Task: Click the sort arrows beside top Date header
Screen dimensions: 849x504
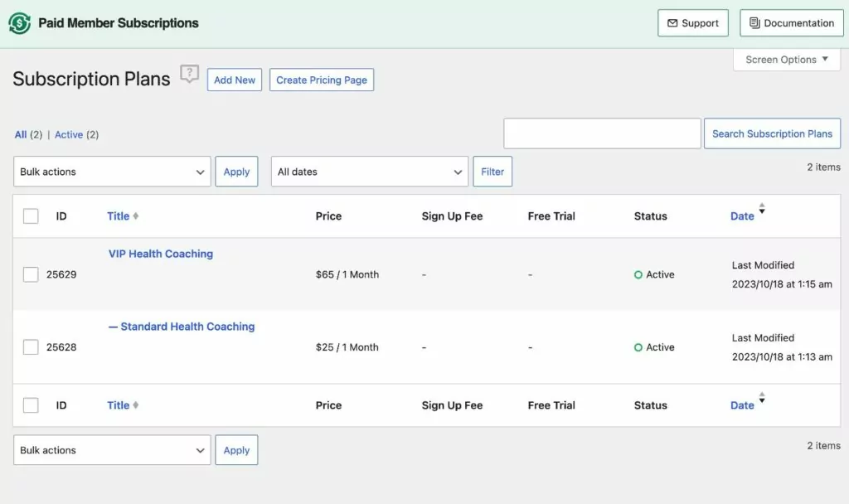Action: (762, 208)
